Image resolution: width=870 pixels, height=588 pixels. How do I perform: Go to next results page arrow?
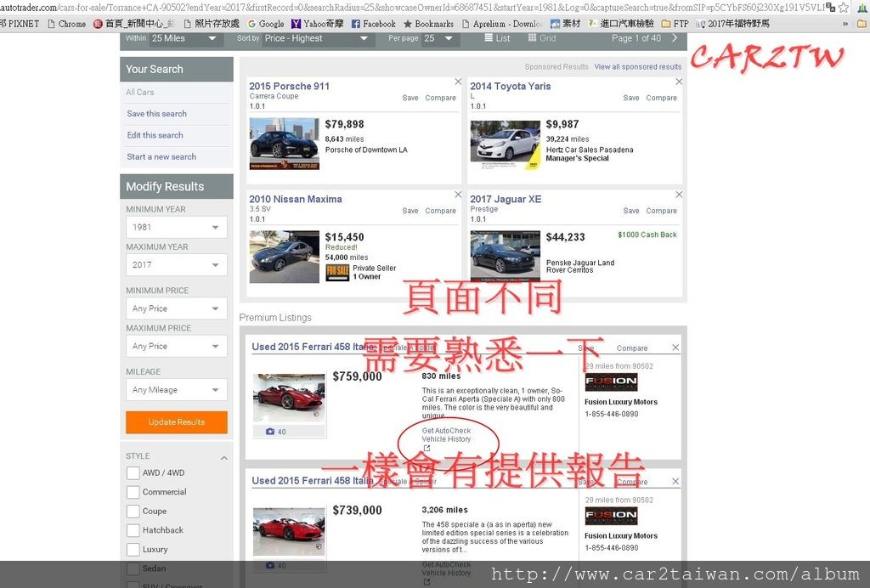(675, 37)
